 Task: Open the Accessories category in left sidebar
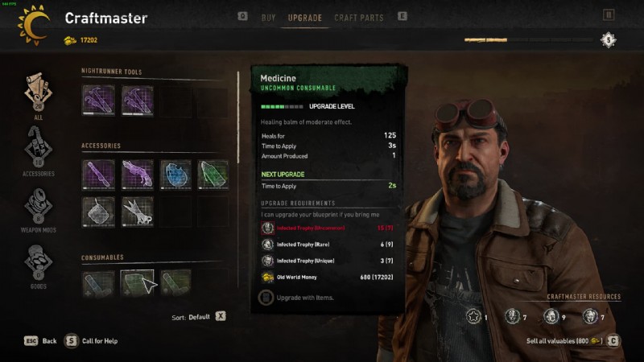(38, 151)
